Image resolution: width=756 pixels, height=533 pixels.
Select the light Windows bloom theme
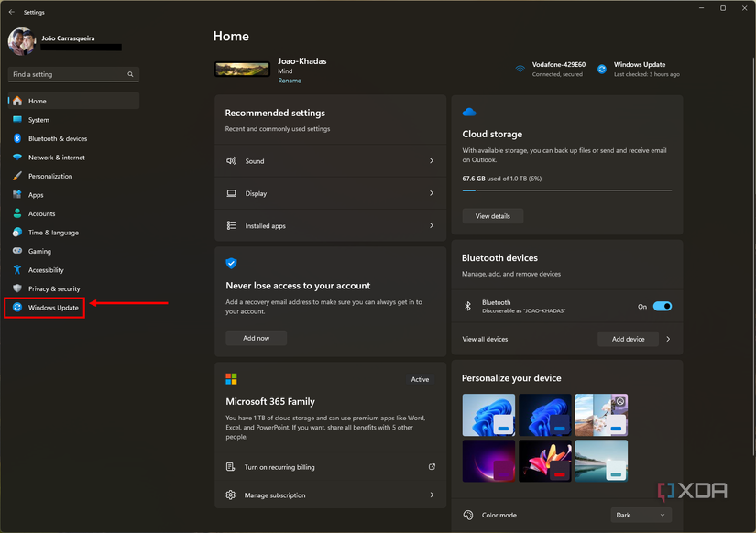[488, 415]
